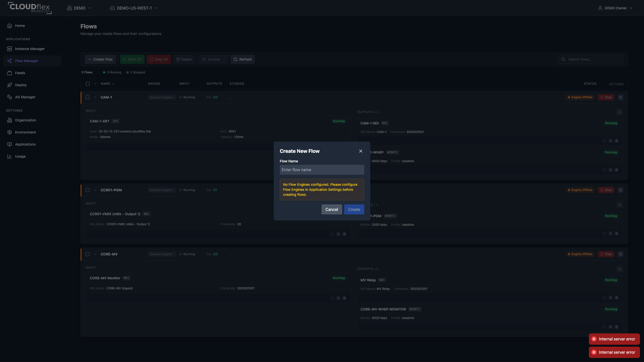Click the Enter flow name field
The width and height of the screenshot is (644, 362).
[322, 170]
